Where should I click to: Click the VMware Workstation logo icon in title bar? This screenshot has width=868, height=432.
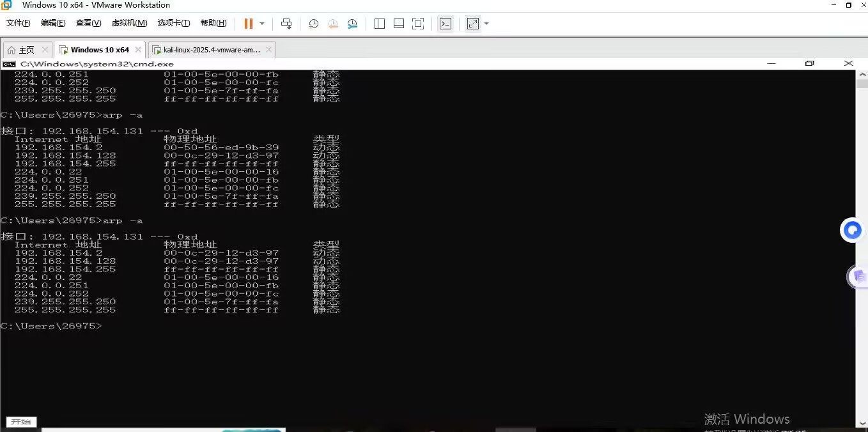[6, 5]
